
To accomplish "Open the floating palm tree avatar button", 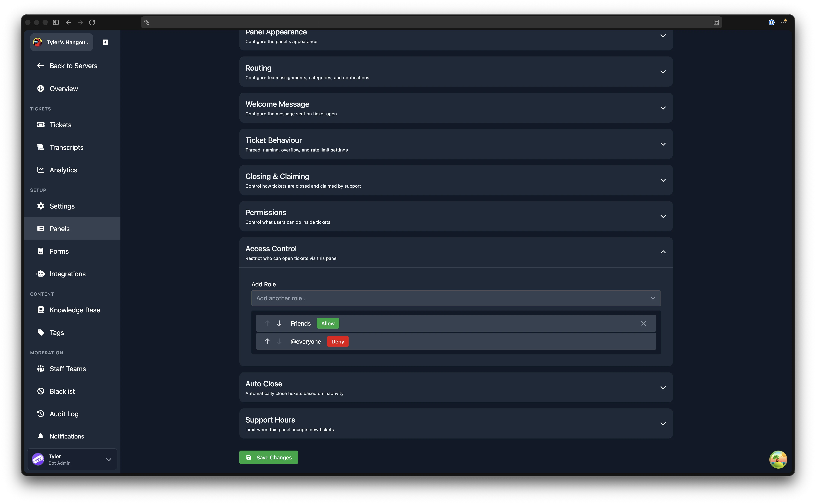I will pyautogui.click(x=778, y=460).
